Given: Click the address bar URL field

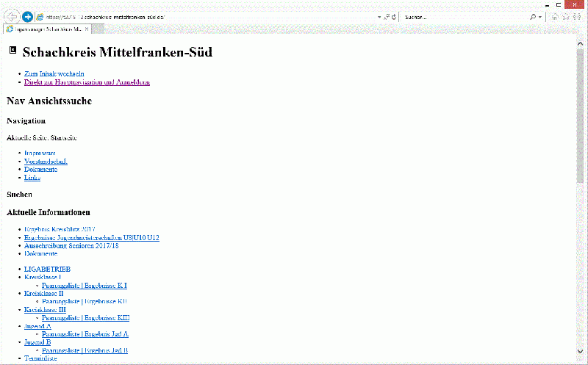Looking at the screenshot, I should [x=206, y=16].
